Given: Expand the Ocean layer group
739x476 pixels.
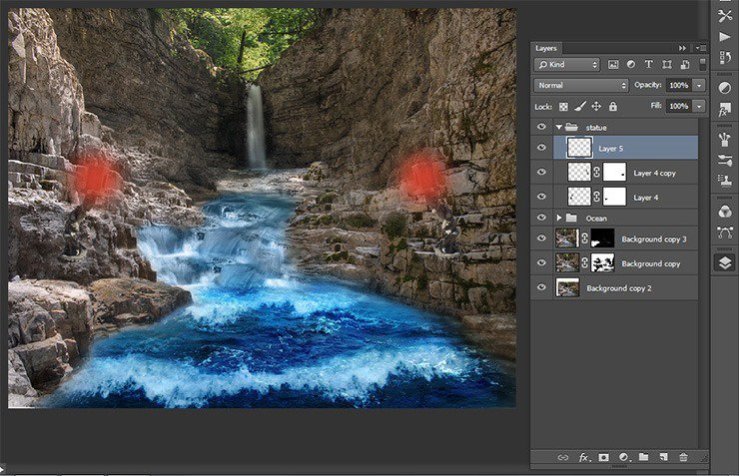Looking at the screenshot, I should [559, 217].
